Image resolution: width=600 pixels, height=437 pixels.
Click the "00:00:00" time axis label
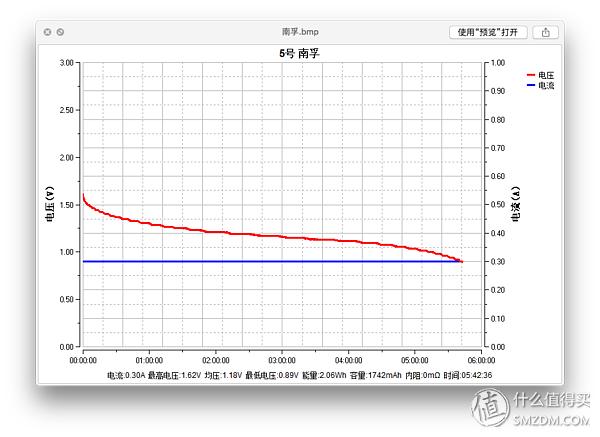83,360
